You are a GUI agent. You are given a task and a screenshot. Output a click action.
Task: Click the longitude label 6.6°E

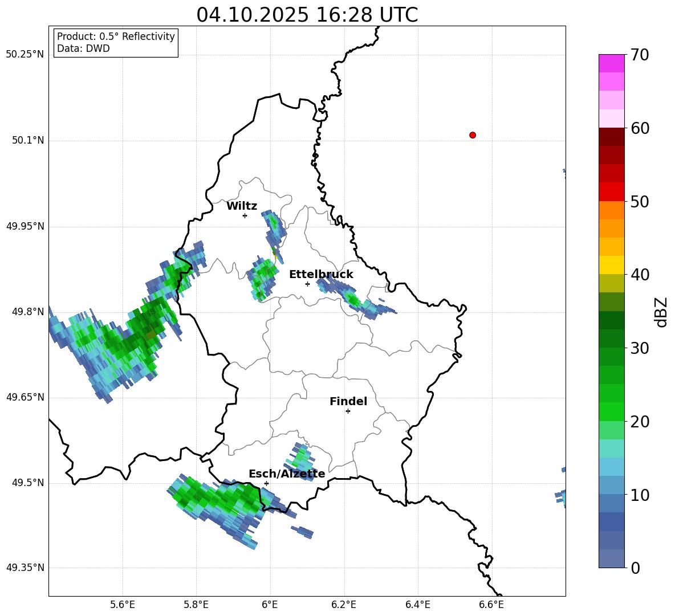(491, 605)
